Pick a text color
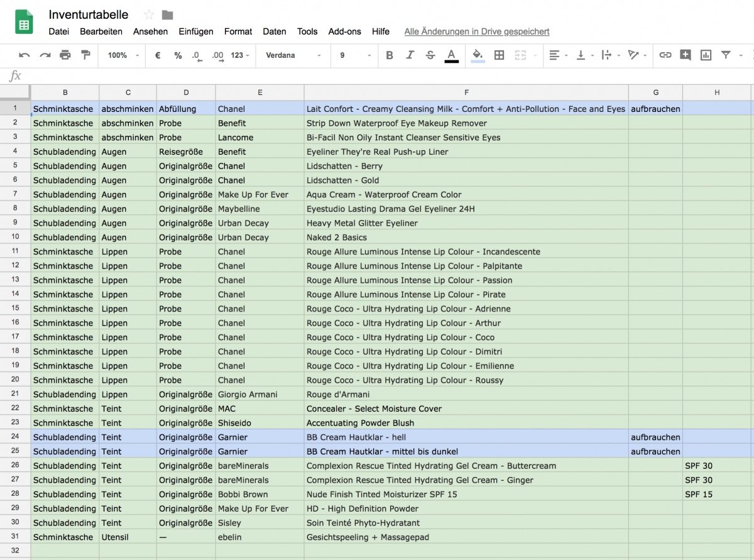Screen dimensions: 754x560 451,55
